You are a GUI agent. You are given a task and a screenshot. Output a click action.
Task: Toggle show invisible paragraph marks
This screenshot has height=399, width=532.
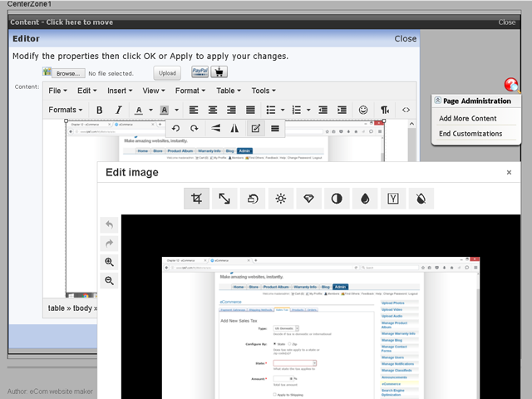coord(384,110)
